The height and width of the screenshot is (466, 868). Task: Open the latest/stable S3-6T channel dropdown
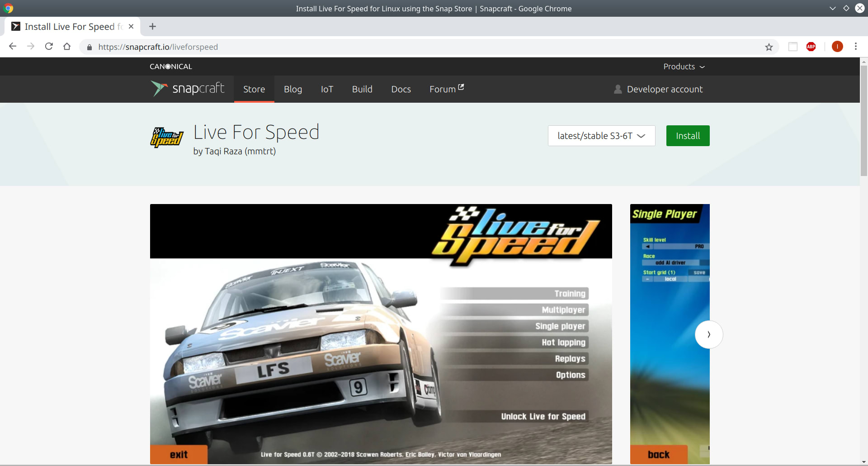[x=601, y=136]
